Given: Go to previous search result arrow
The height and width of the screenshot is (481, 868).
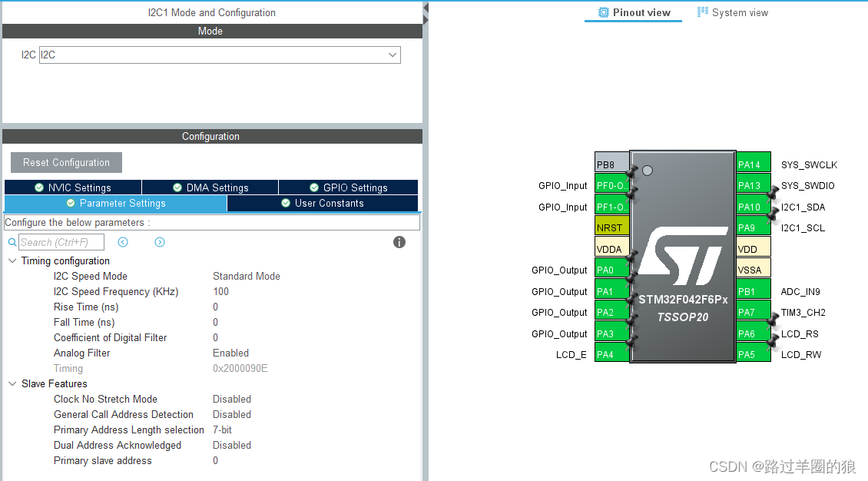Looking at the screenshot, I should (x=123, y=242).
